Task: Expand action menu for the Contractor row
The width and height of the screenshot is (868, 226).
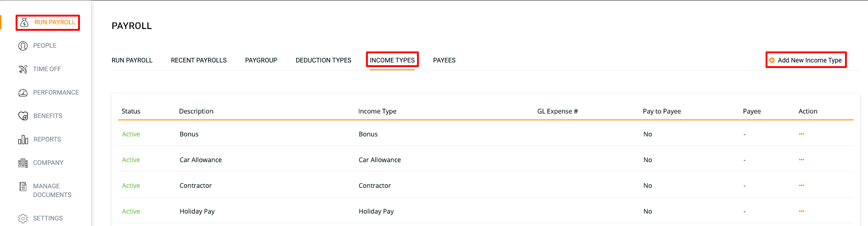Action: tap(801, 186)
